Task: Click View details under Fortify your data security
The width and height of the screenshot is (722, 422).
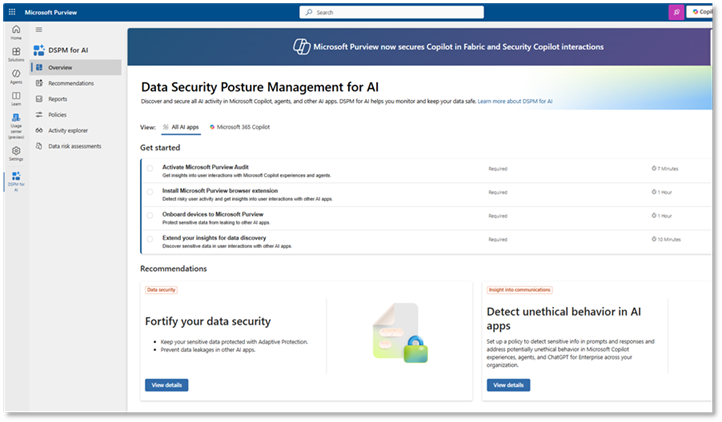Action: pos(166,385)
